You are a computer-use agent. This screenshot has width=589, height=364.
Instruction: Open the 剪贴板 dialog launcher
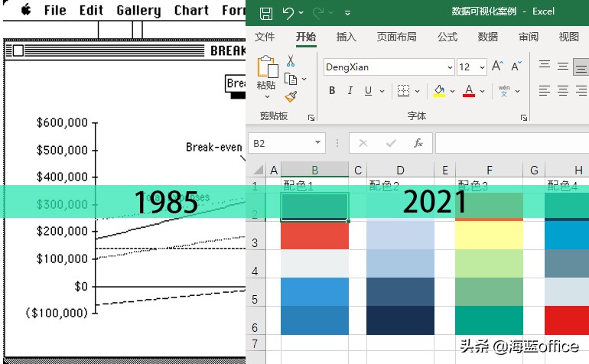click(x=311, y=118)
